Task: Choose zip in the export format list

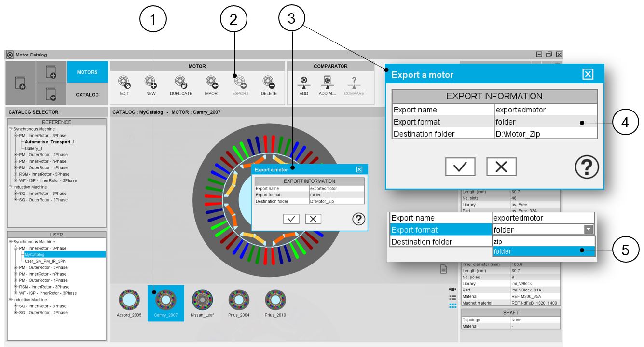Action: point(544,241)
